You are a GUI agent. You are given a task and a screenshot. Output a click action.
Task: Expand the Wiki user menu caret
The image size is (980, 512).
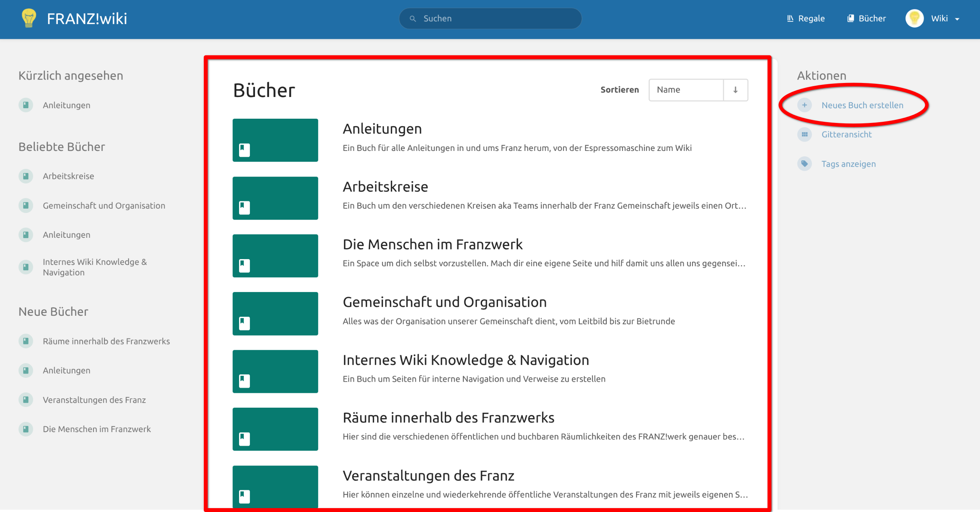tap(957, 19)
